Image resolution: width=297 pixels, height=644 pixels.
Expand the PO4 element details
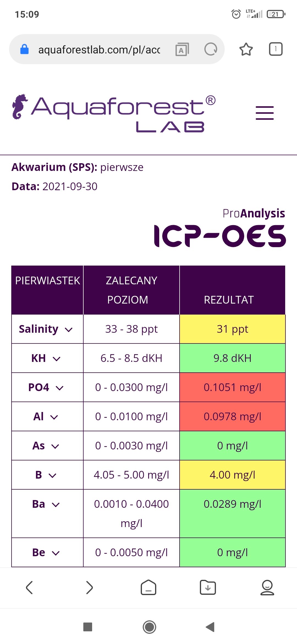coord(59,388)
